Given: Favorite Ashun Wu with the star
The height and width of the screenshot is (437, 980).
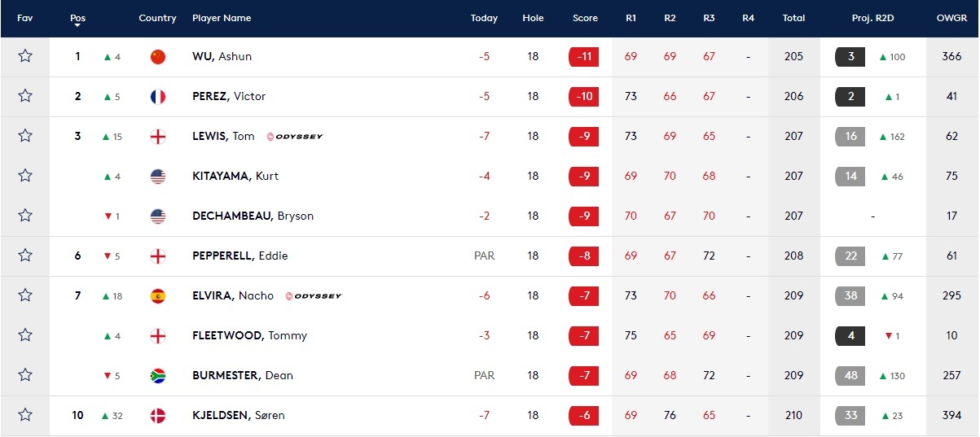Looking at the screenshot, I should pyautogui.click(x=25, y=56).
